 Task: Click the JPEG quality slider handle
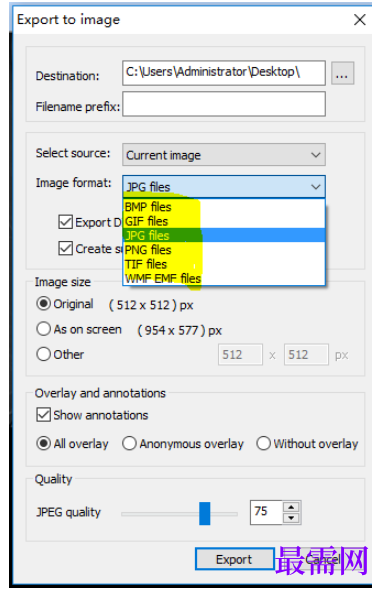205,513
